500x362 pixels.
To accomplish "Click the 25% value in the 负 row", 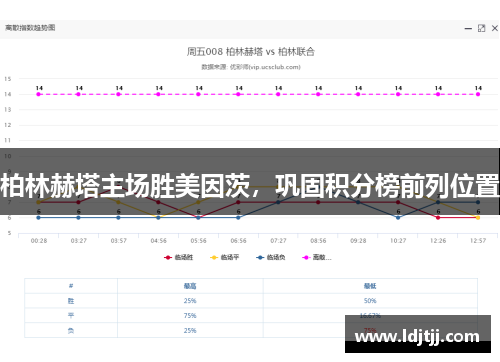I will point(190,330).
